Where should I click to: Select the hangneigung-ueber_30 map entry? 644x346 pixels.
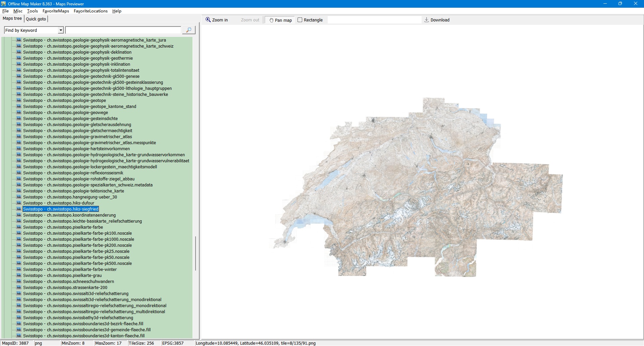click(x=70, y=197)
